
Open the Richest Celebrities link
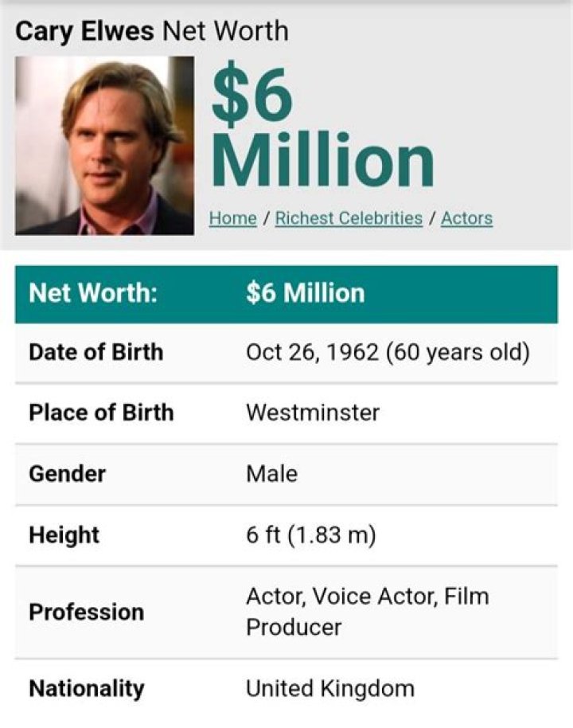350,217
